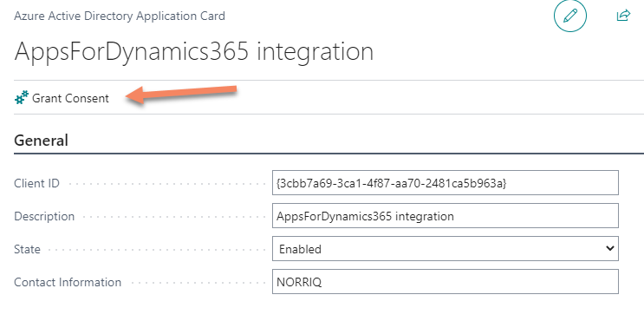The image size is (644, 321).
Task: Click the share page icon
Action: point(623,16)
